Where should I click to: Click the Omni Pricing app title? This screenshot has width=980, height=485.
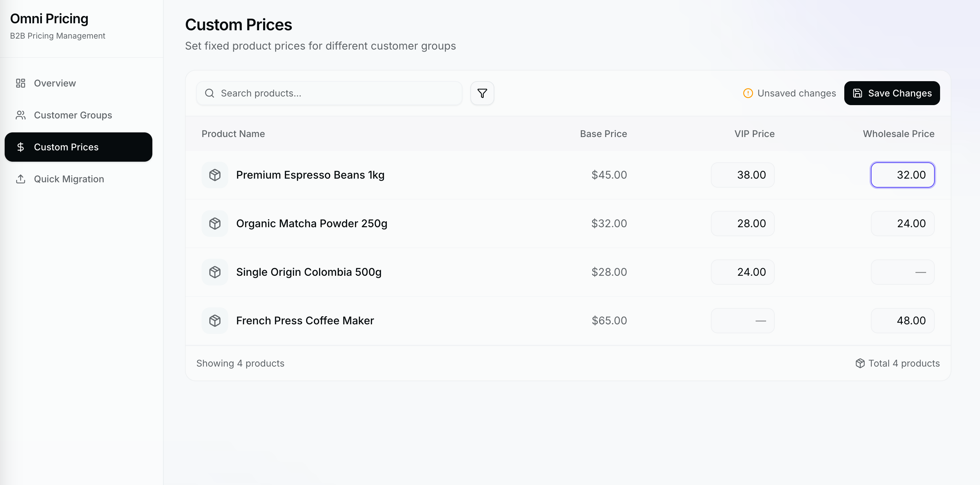49,19
